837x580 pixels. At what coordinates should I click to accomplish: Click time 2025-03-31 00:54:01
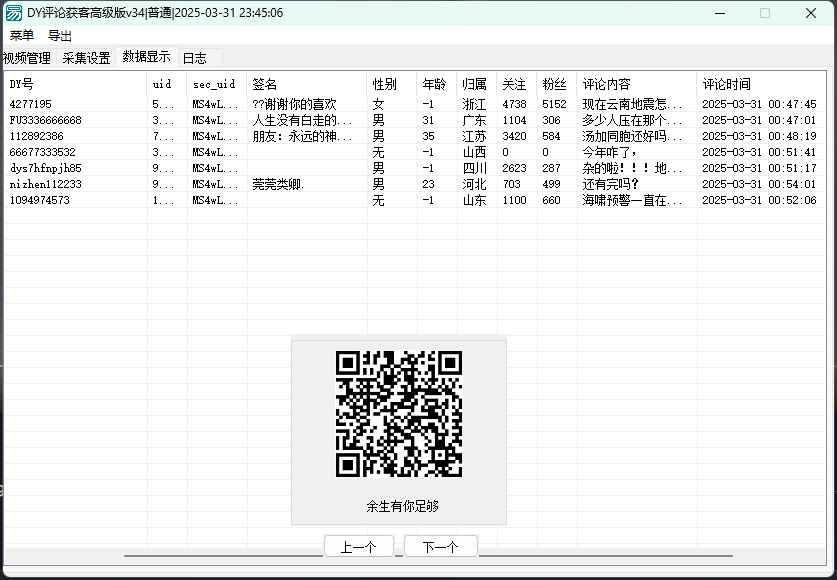click(x=759, y=184)
